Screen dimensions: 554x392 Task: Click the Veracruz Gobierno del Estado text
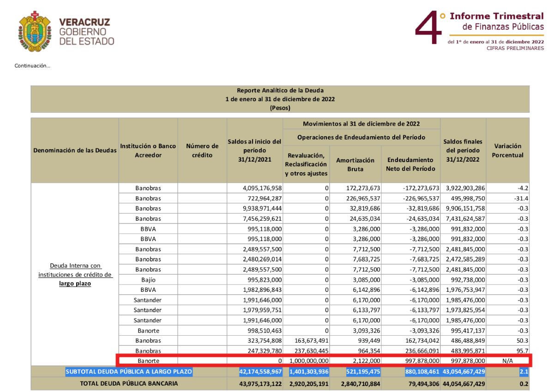(86, 32)
